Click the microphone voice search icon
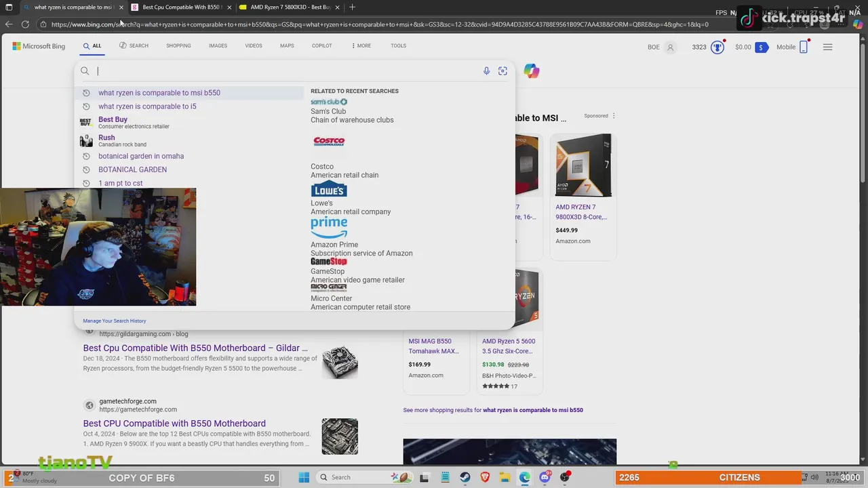 (x=486, y=71)
